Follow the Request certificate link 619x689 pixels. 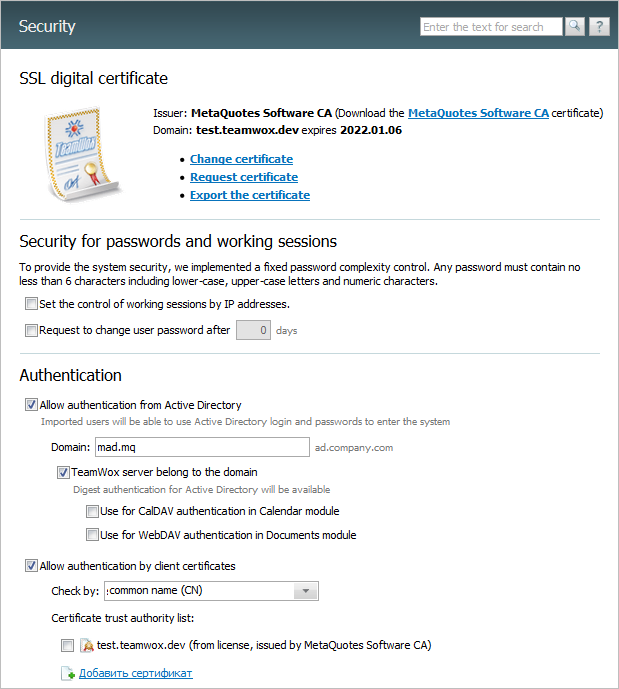point(244,177)
